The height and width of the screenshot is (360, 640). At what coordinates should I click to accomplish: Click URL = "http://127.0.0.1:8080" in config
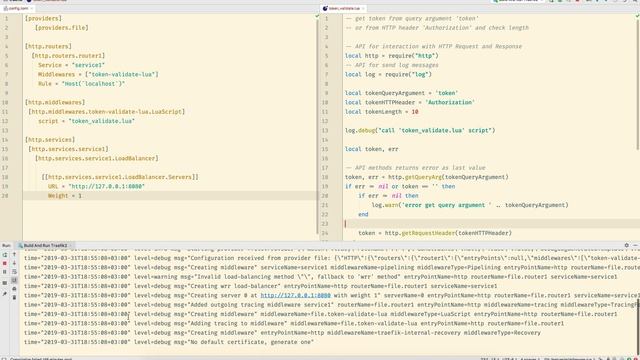96,186
